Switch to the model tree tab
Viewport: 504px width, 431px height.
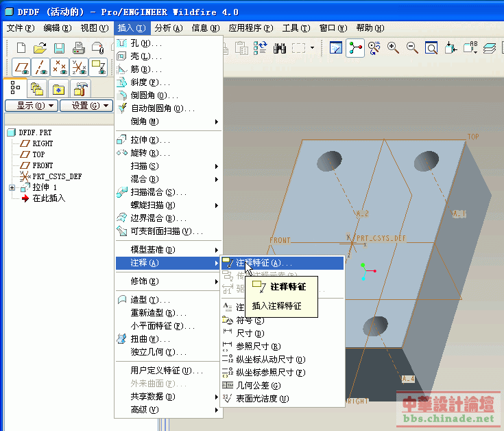point(15,88)
